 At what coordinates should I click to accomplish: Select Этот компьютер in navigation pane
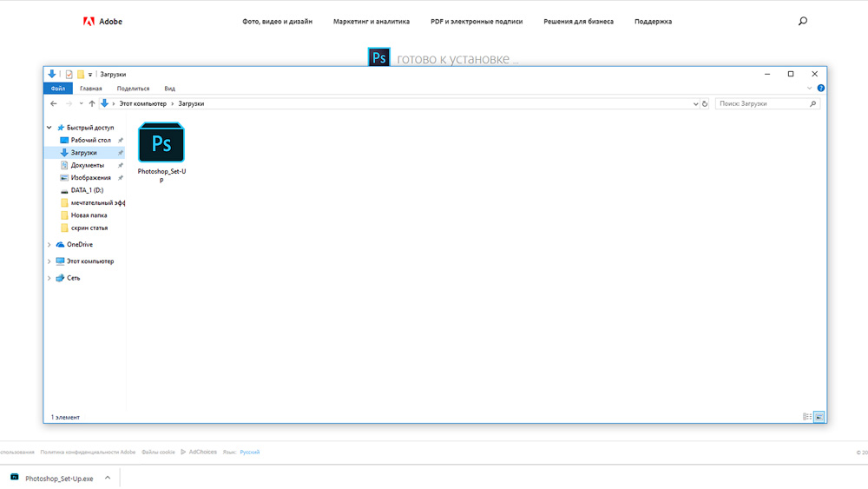(x=90, y=261)
